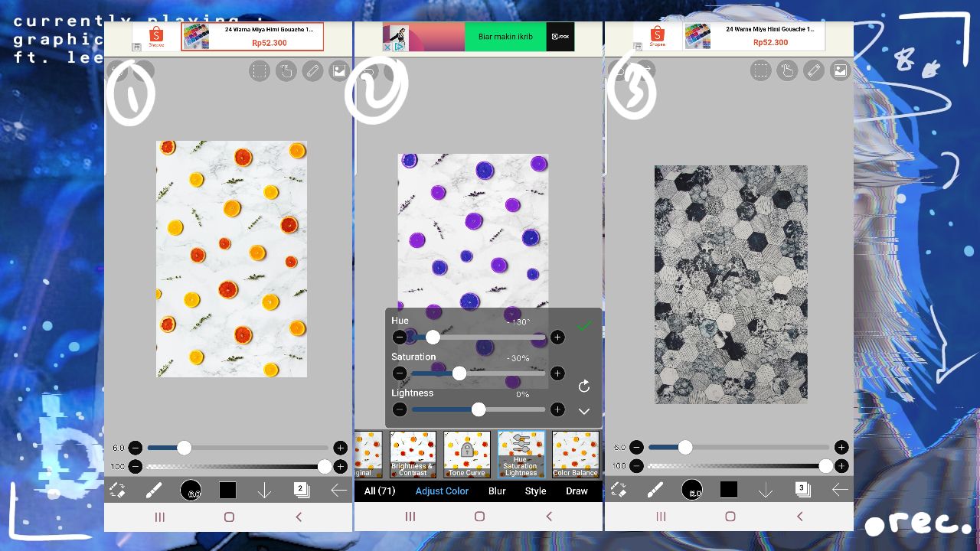Switch to the Blur filter tab

click(x=497, y=491)
